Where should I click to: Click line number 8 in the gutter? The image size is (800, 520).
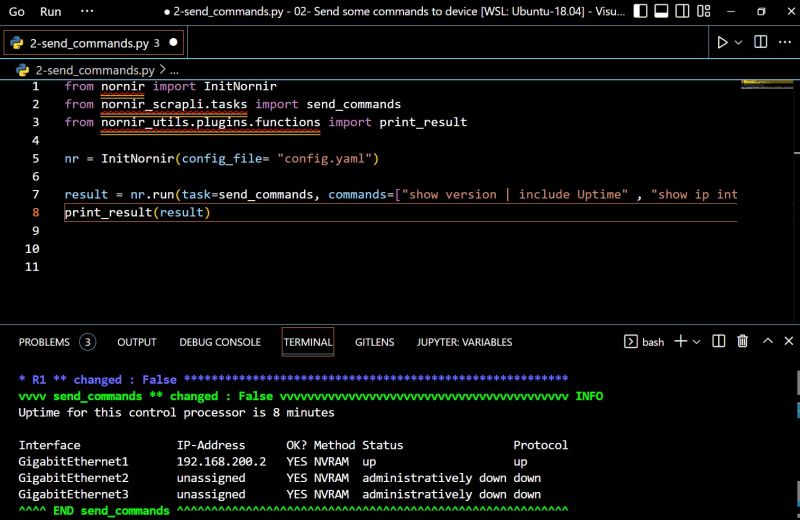coord(35,212)
